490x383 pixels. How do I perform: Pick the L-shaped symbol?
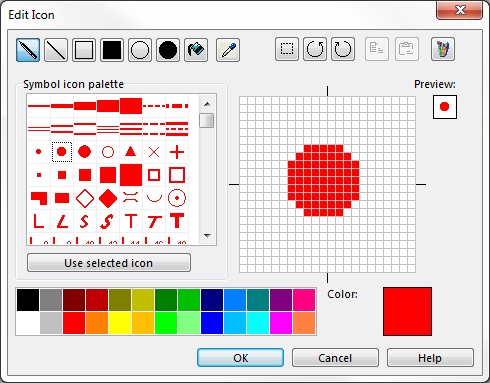(39, 221)
